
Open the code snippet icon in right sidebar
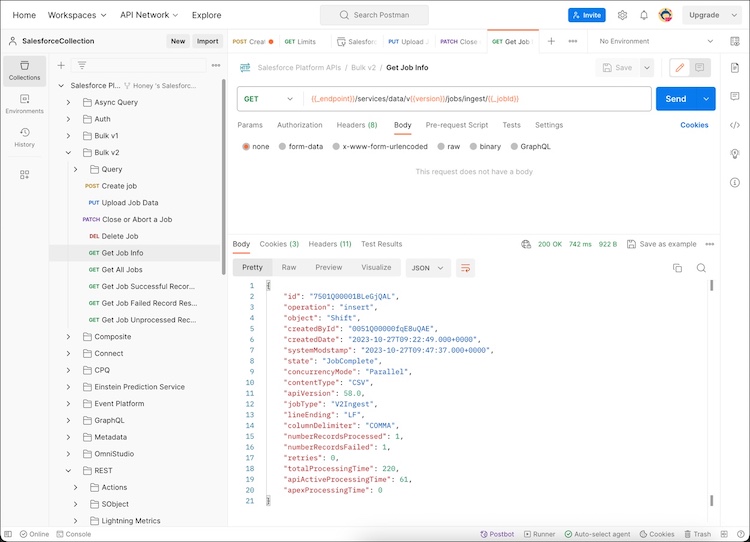pyautogui.click(x=735, y=125)
